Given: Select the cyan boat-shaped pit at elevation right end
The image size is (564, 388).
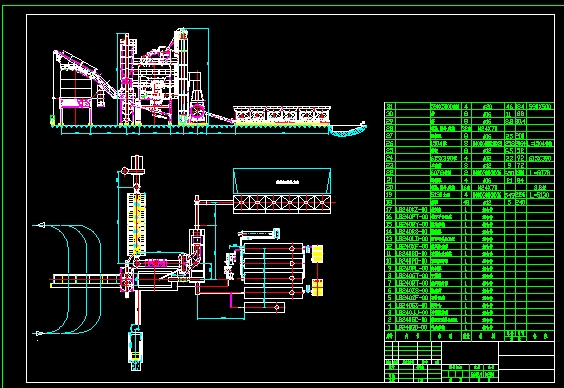Looking at the screenshot, I should coord(347,129).
